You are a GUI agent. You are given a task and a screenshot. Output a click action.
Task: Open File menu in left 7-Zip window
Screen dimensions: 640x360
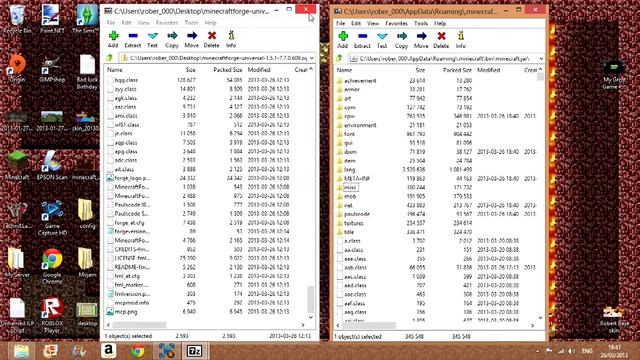point(111,23)
